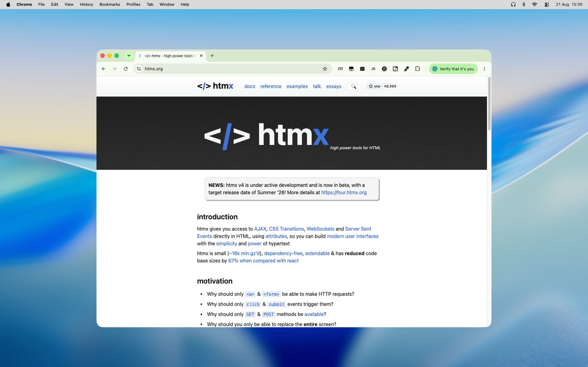The width and height of the screenshot is (588, 367).
Task: Reload the htmx.org page
Action: 125,69
